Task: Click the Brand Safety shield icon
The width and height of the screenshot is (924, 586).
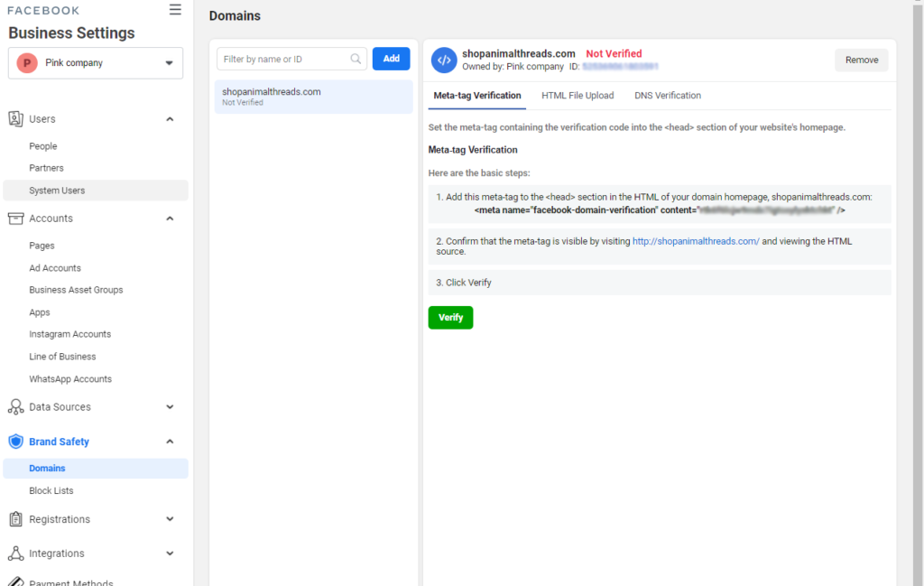Action: [x=16, y=442]
